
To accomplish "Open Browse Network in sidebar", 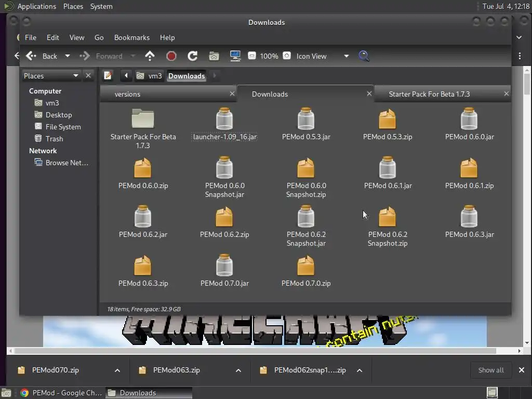I will pos(66,163).
